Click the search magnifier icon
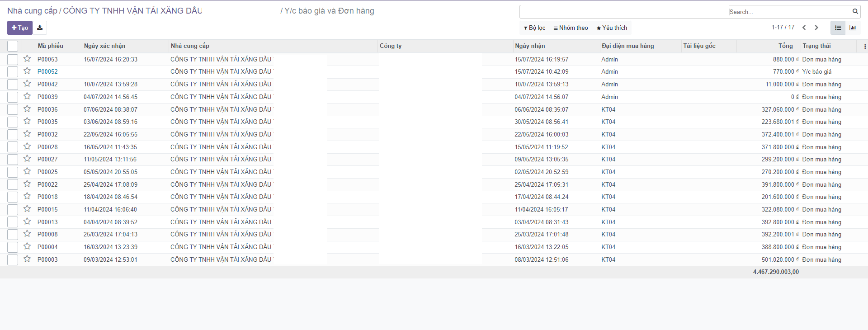 click(x=855, y=11)
